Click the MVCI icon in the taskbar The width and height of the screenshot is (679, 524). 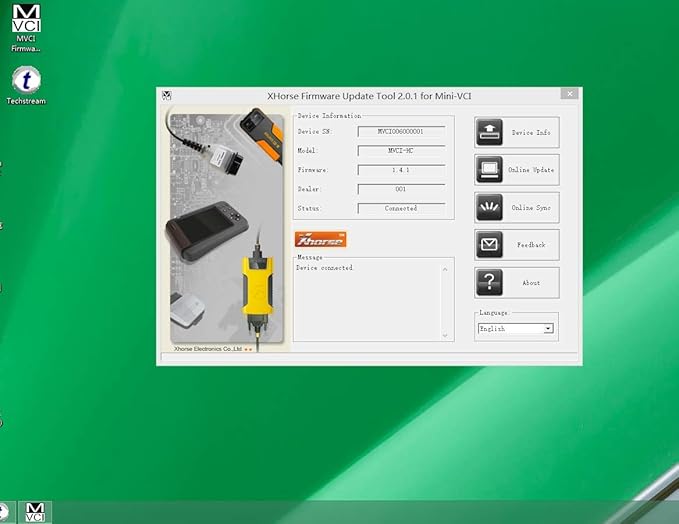[x=35, y=512]
